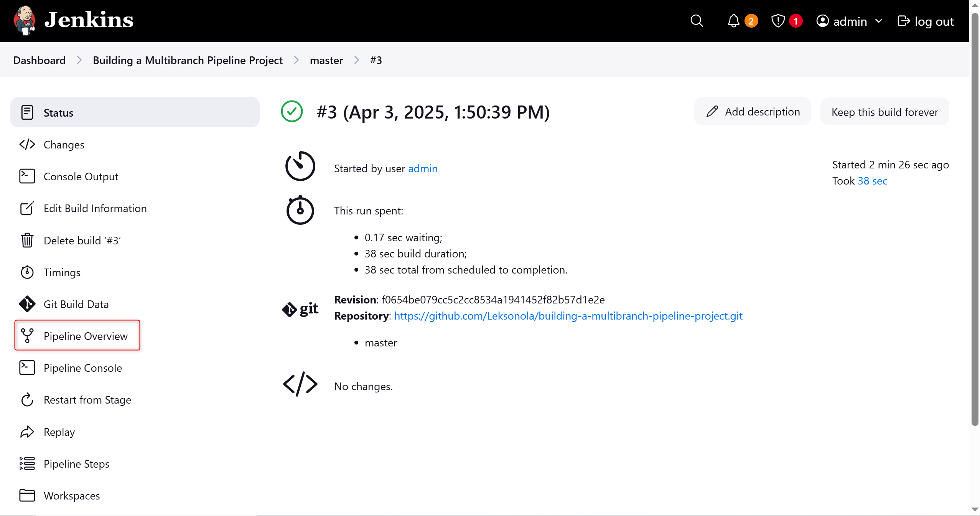Screen dimensions: 980x516
Task: Click the revision hash f0654be079cc5c2cc8534a1941452f82b57d1e2e
Action: click(493, 299)
